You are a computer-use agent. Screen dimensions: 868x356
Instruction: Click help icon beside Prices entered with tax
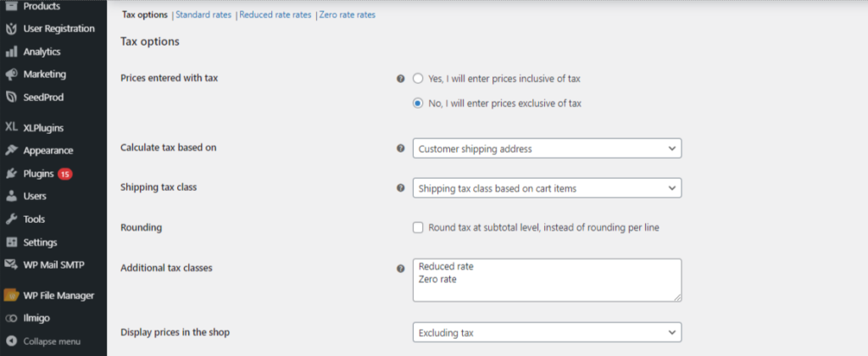pos(401,79)
